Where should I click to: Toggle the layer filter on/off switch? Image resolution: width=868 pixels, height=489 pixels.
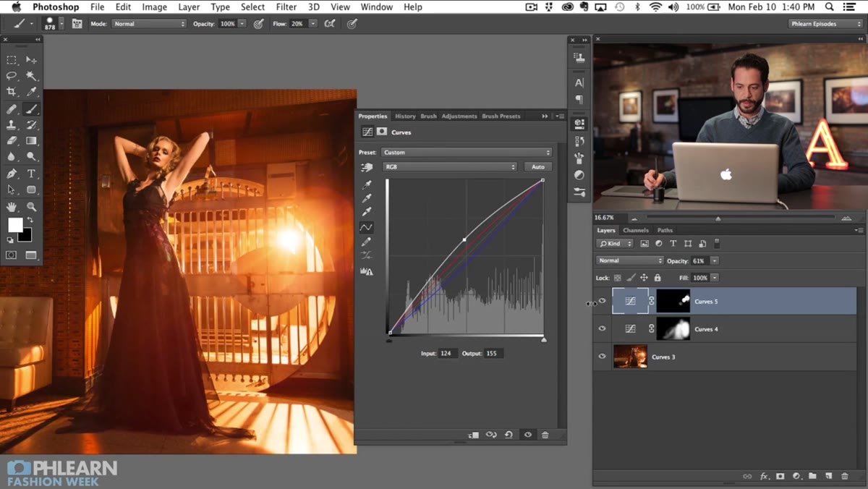point(717,244)
